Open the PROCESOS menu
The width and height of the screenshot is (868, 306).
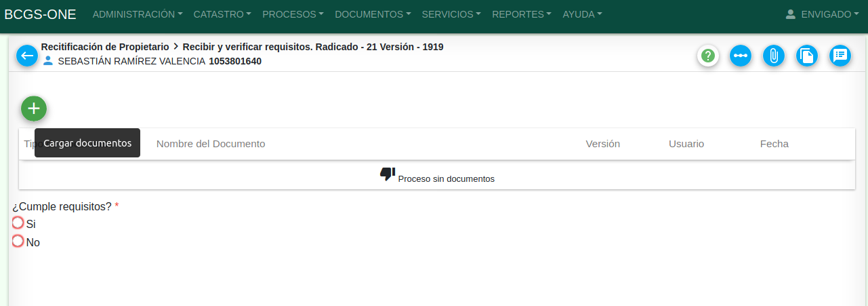click(293, 14)
